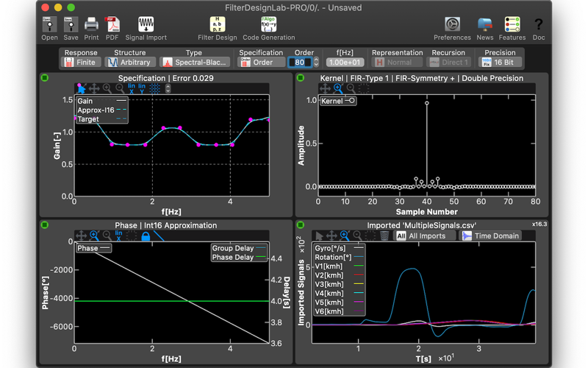The height and width of the screenshot is (368, 588).
Task: Click lin Y axis scale icon
Action: tap(142, 88)
